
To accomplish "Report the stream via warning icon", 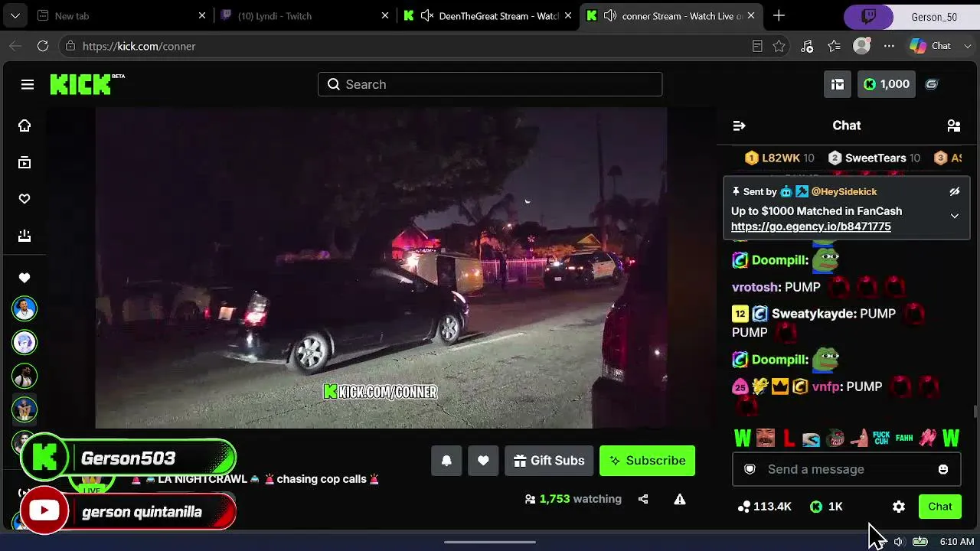I will point(679,499).
